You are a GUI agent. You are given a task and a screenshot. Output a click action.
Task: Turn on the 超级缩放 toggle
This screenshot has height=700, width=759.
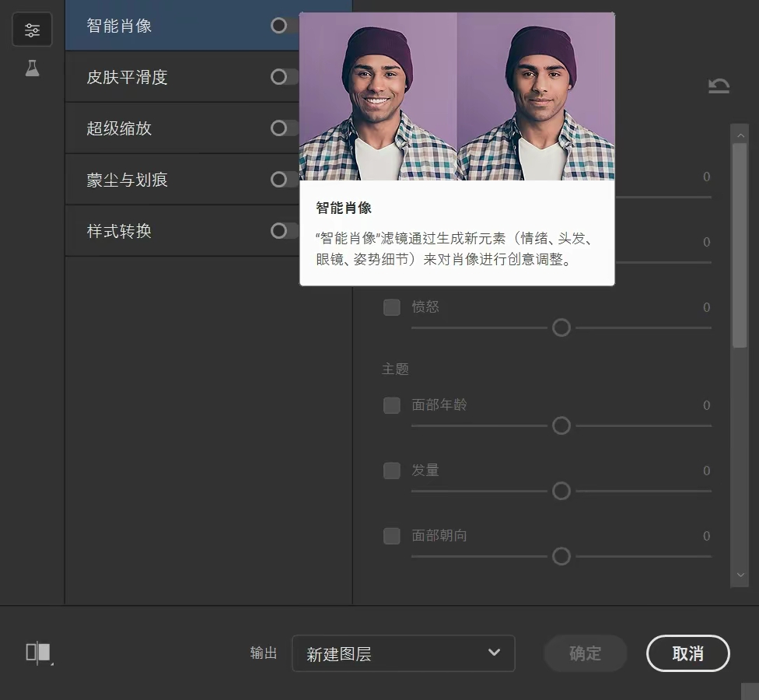click(285, 128)
